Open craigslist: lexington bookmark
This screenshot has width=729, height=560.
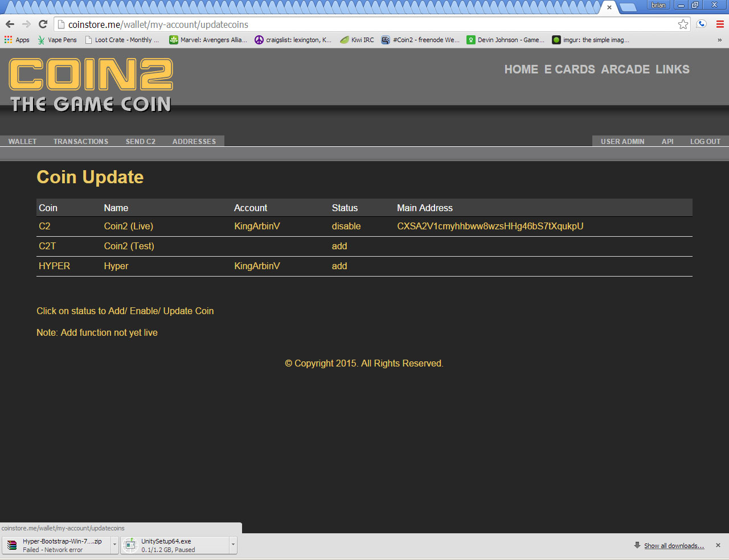point(293,40)
